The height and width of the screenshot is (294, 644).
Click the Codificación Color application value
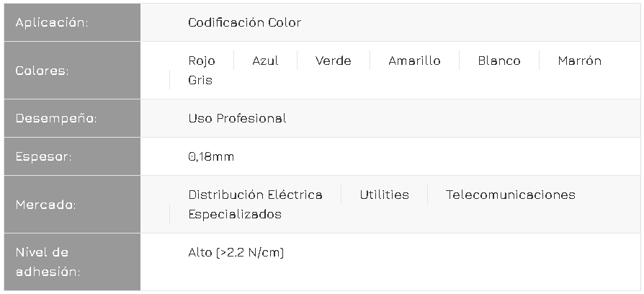(244, 22)
